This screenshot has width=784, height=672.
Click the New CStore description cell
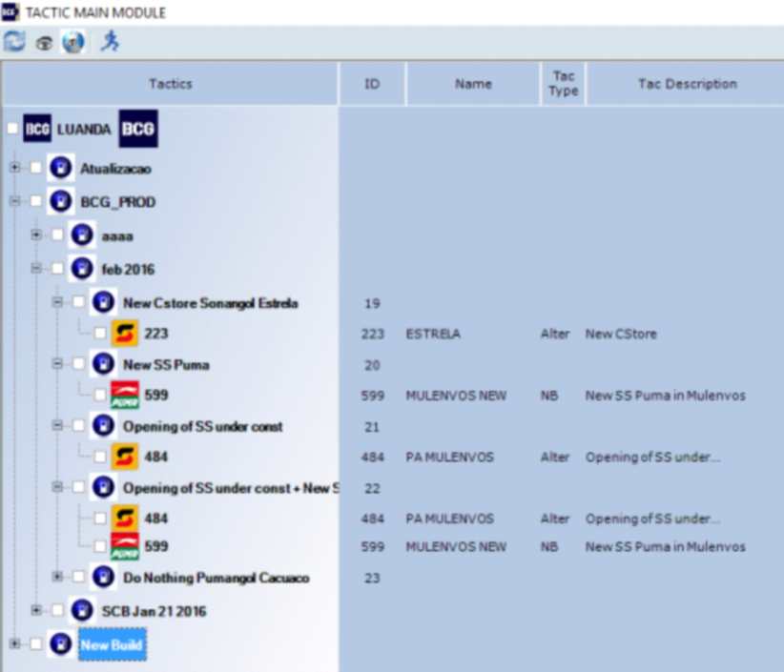tap(621, 334)
